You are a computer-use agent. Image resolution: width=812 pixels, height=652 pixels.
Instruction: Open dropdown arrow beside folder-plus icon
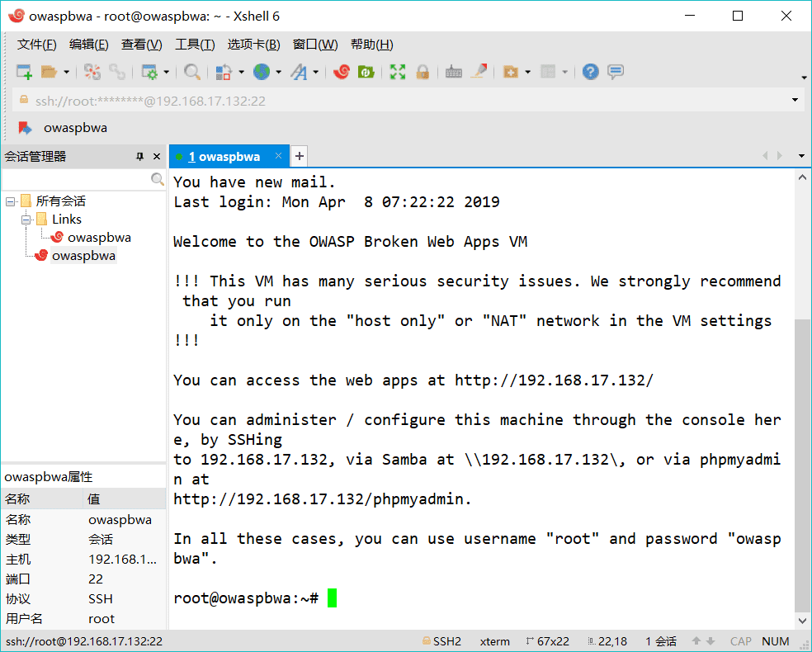[x=527, y=72]
